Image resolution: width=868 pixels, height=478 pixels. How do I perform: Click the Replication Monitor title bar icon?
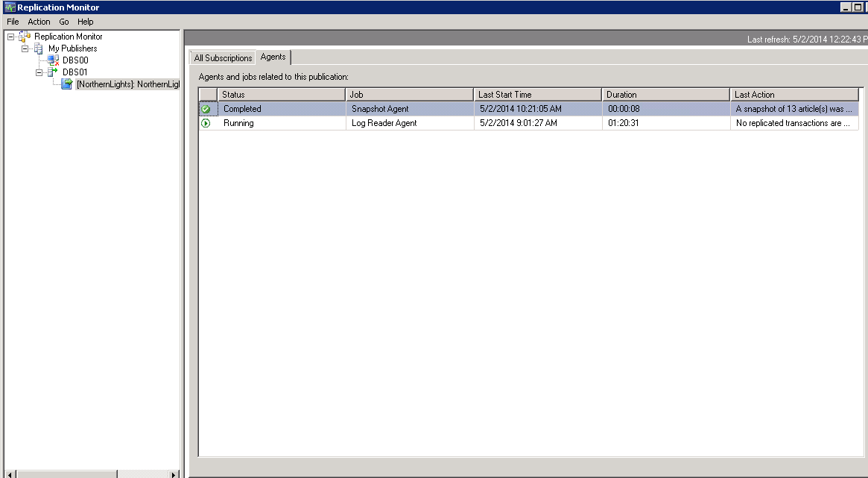coord(9,7)
